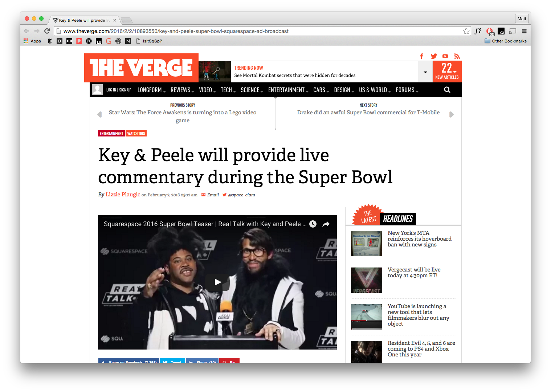The image size is (551, 392).
Task: Open The Verge YouTube channel icon
Action: coord(445,56)
